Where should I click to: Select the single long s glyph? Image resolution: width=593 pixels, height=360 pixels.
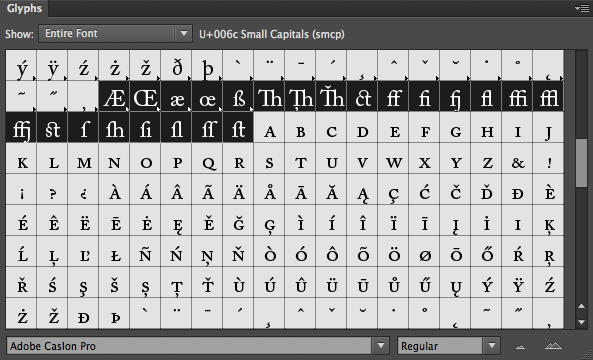tap(83, 127)
